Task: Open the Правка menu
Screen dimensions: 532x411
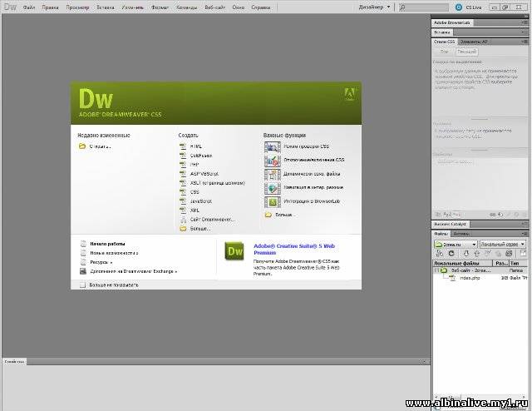Action: (50, 7)
